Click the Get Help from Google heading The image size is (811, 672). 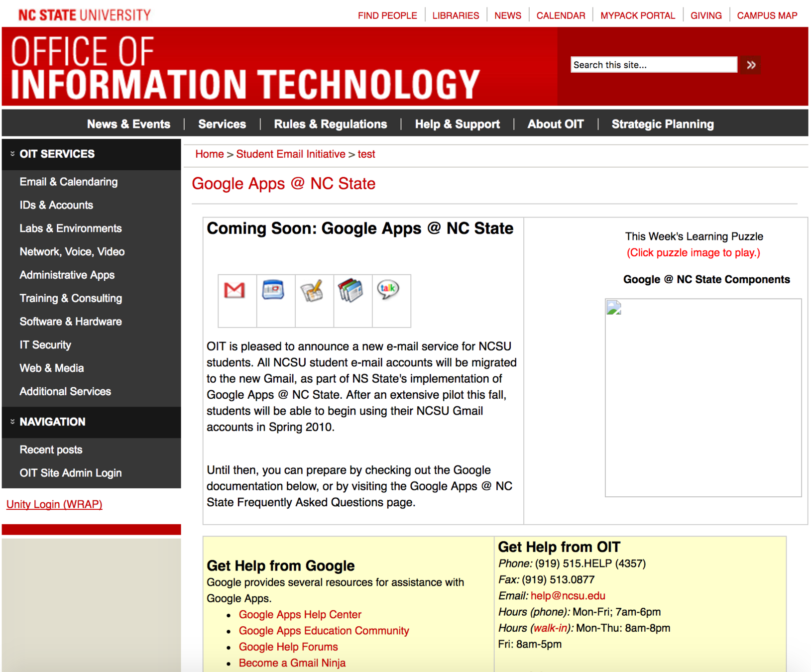[281, 566]
